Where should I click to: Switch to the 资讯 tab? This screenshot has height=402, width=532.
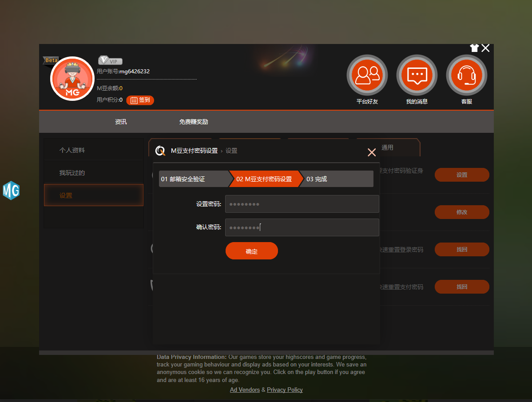tap(121, 122)
